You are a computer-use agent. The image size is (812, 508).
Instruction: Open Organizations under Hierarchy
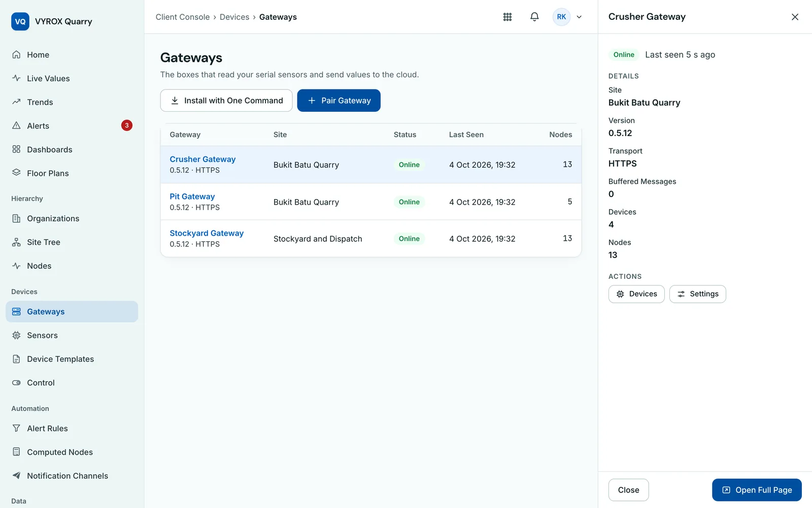tap(72, 218)
